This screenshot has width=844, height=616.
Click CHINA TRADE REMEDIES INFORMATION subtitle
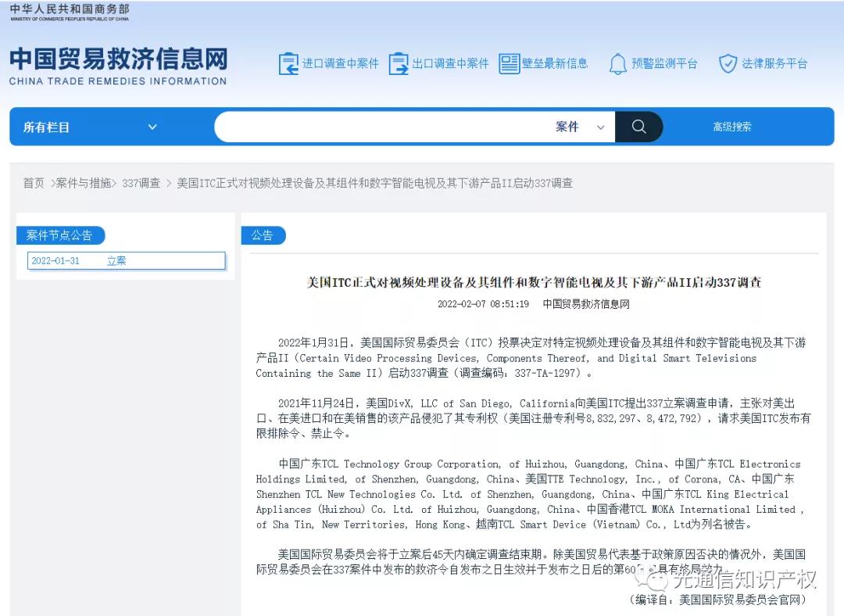(x=118, y=81)
